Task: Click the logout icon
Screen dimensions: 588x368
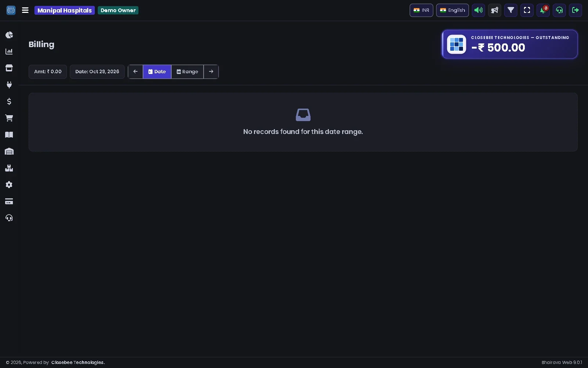Action: [x=576, y=10]
